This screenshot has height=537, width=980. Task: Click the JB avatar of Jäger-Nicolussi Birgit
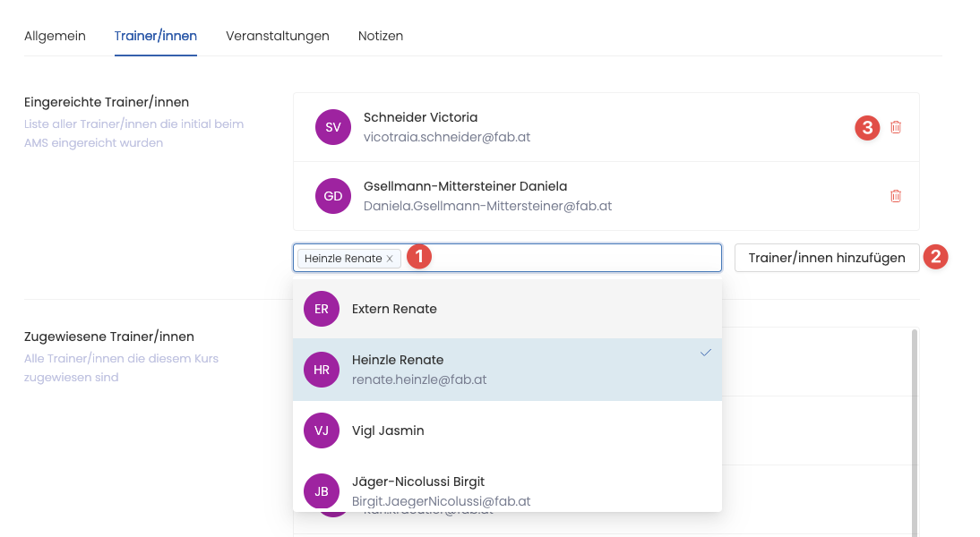[x=322, y=490]
